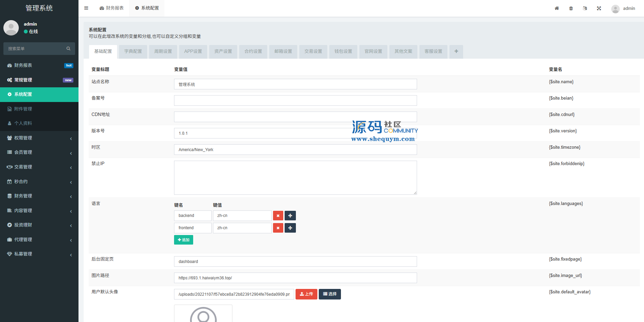Click the home icon in top bar
This screenshot has height=322, width=644.
(x=557, y=8)
